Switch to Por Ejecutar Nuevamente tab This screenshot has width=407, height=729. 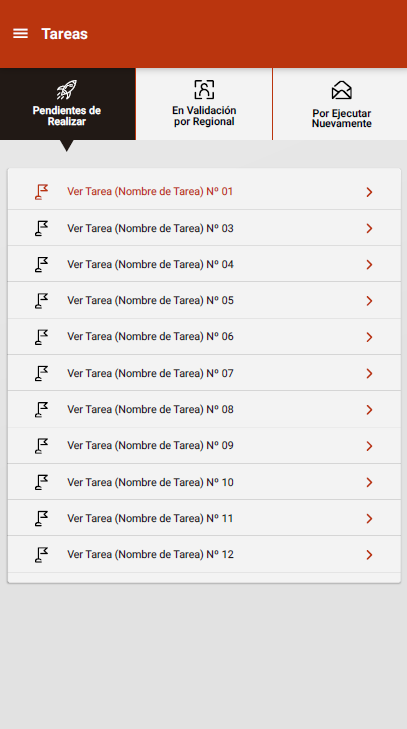click(340, 104)
